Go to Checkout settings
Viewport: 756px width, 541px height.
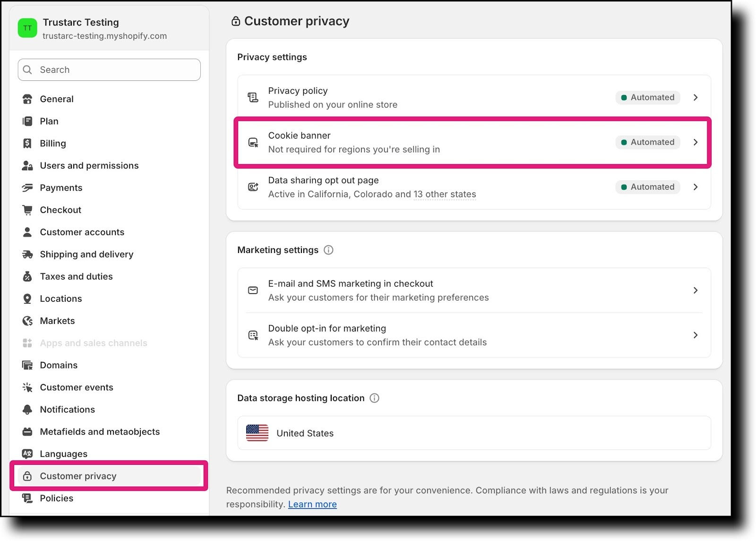click(x=109, y=210)
